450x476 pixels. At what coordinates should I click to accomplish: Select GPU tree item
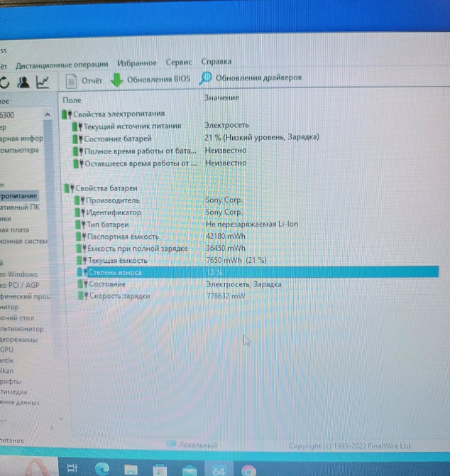(x=6, y=350)
